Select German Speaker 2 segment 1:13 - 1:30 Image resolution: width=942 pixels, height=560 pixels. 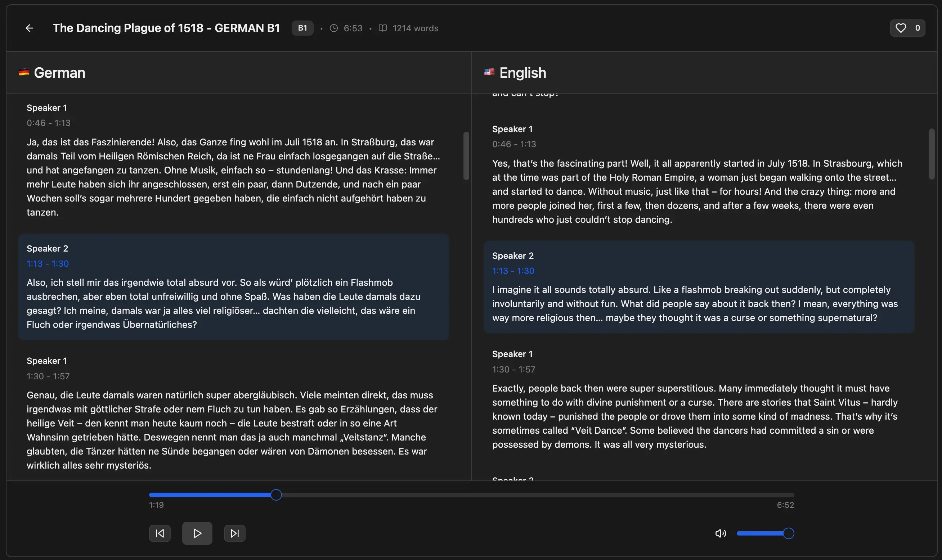[233, 287]
